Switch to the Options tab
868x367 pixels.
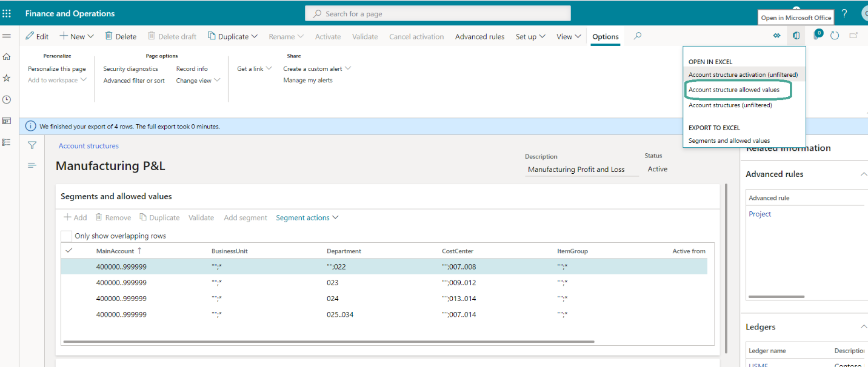click(605, 36)
